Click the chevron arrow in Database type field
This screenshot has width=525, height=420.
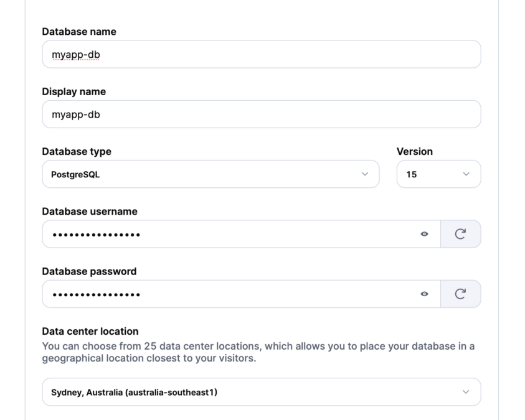click(365, 174)
